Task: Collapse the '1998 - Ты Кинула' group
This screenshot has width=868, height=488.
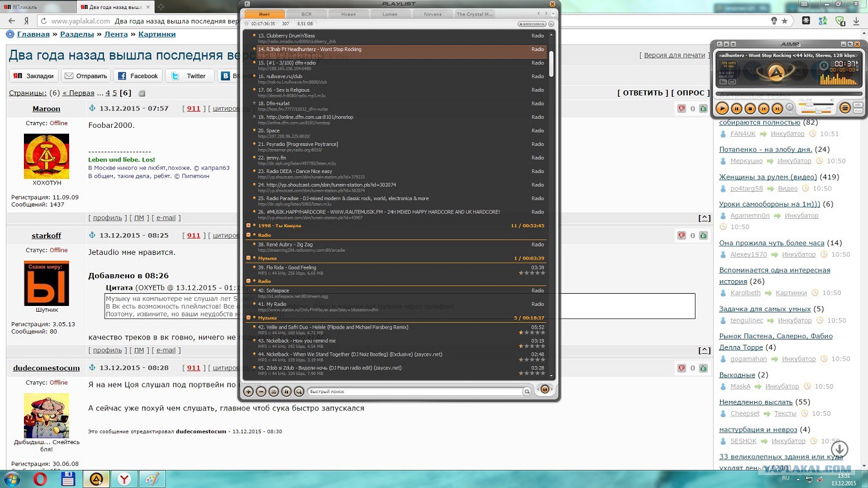Action: (248, 226)
